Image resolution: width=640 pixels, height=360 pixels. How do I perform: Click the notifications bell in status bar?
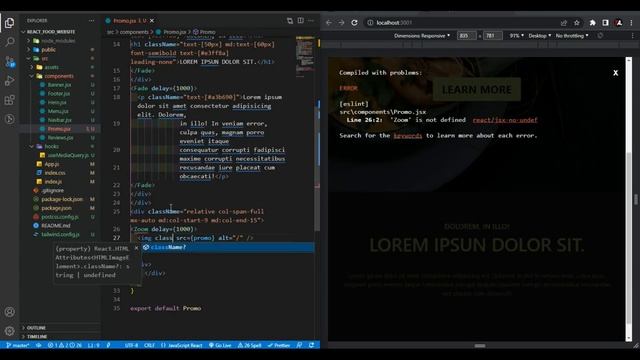coord(311,345)
